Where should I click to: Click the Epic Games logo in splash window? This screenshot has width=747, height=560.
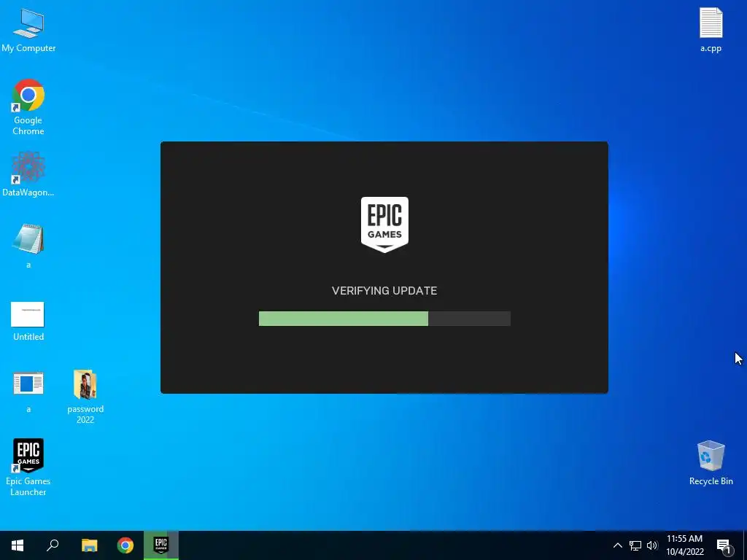click(x=384, y=225)
